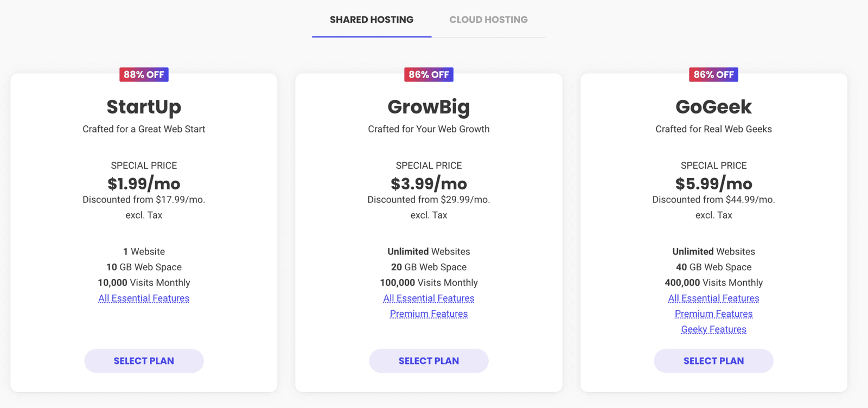Select the GrowBig plan
868x408 pixels.
pos(429,361)
